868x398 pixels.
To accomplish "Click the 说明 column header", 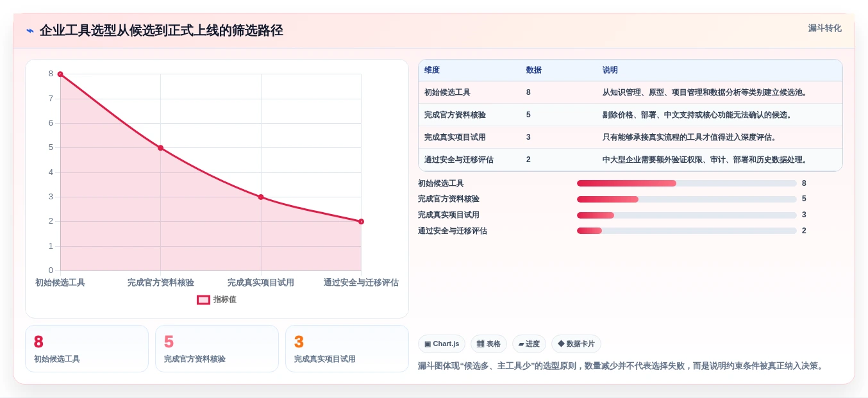I will point(610,70).
